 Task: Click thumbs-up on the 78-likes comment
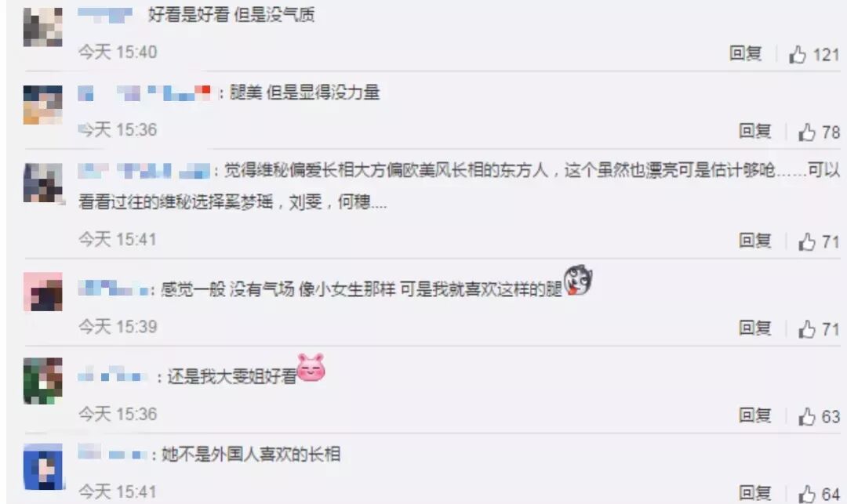(x=807, y=132)
